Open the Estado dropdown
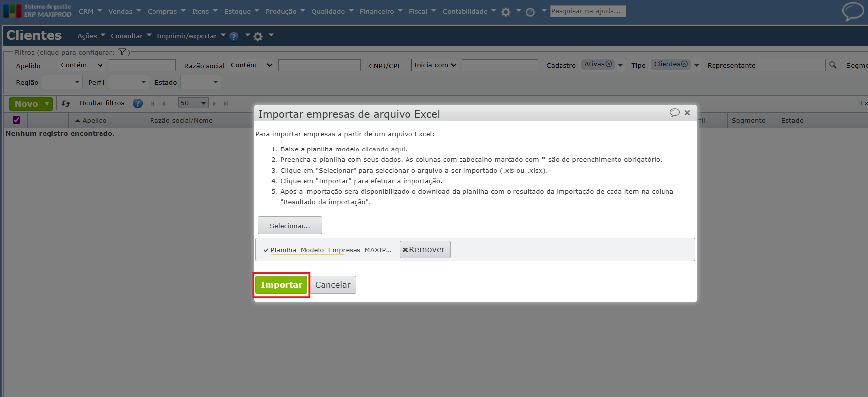 [x=201, y=82]
